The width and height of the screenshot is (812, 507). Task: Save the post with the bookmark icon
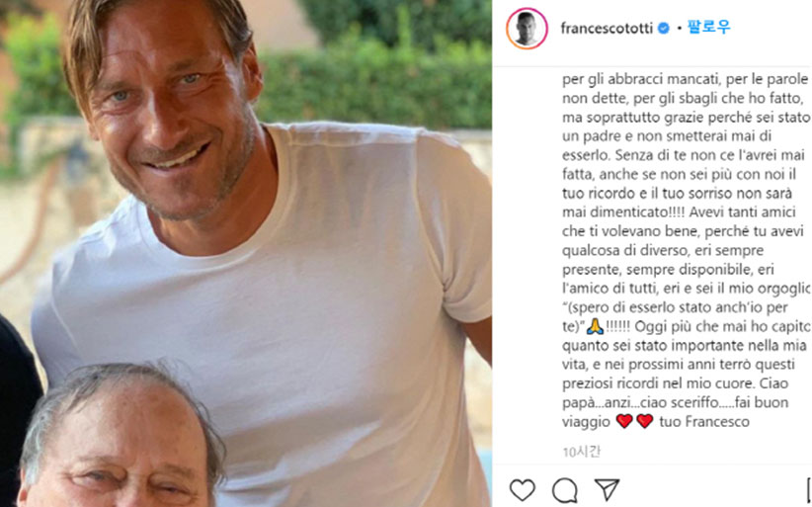coord(809,489)
